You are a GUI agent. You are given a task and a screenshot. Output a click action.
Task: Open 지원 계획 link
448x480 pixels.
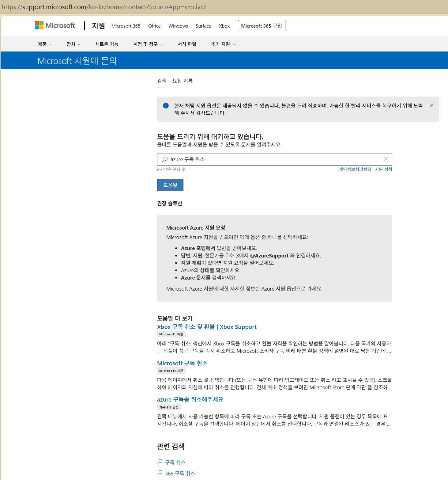(x=191, y=263)
